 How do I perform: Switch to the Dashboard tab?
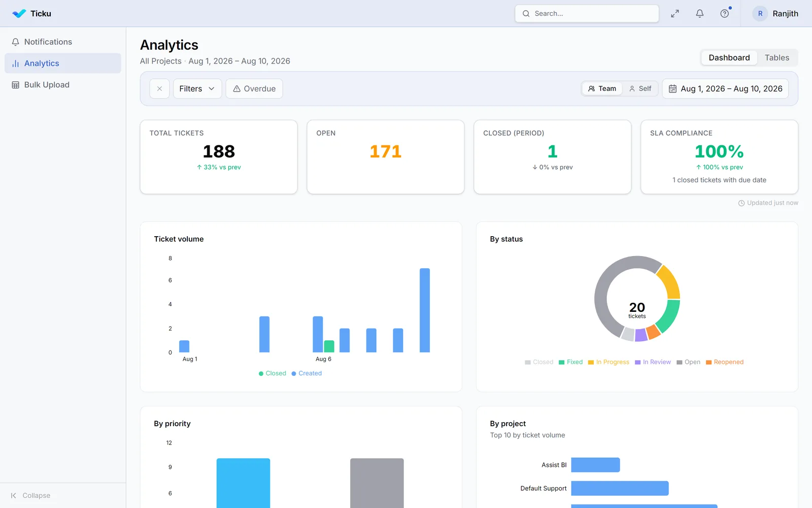729,57
